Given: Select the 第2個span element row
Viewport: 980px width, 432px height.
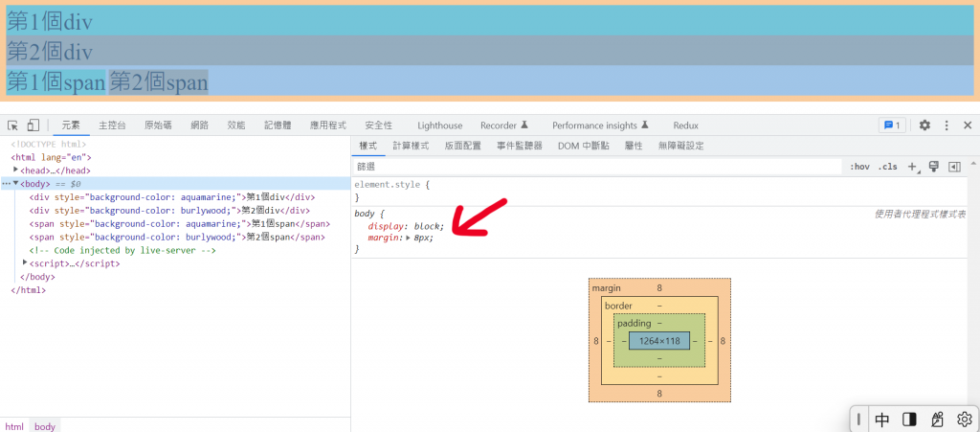Looking at the screenshot, I should pos(177,237).
